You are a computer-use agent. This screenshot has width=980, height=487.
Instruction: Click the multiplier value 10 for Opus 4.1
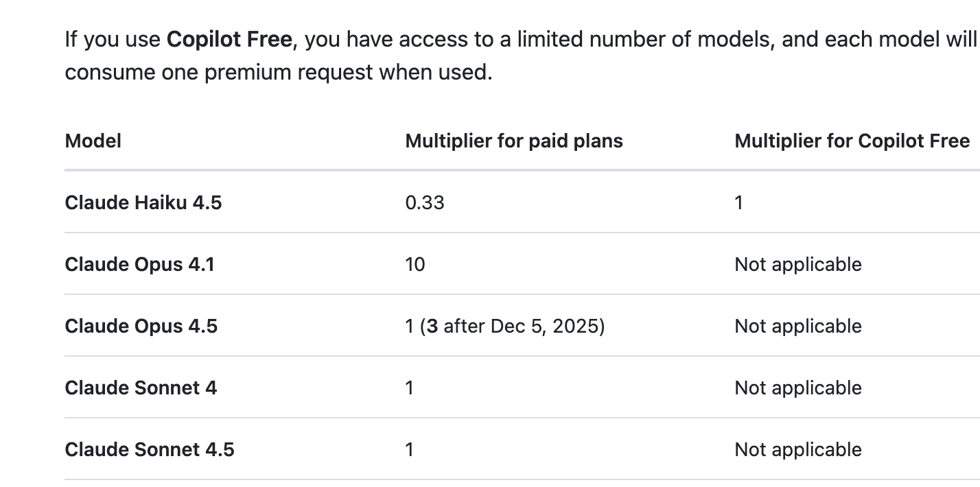pos(415,265)
